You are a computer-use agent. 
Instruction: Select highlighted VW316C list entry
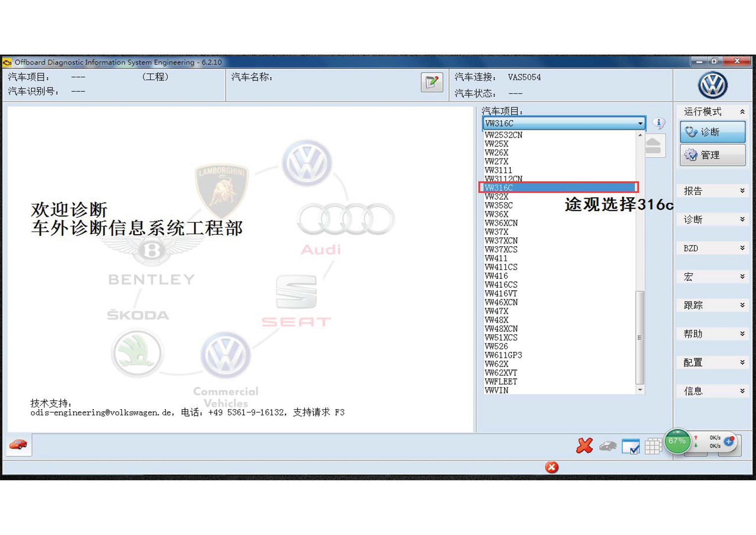click(559, 188)
